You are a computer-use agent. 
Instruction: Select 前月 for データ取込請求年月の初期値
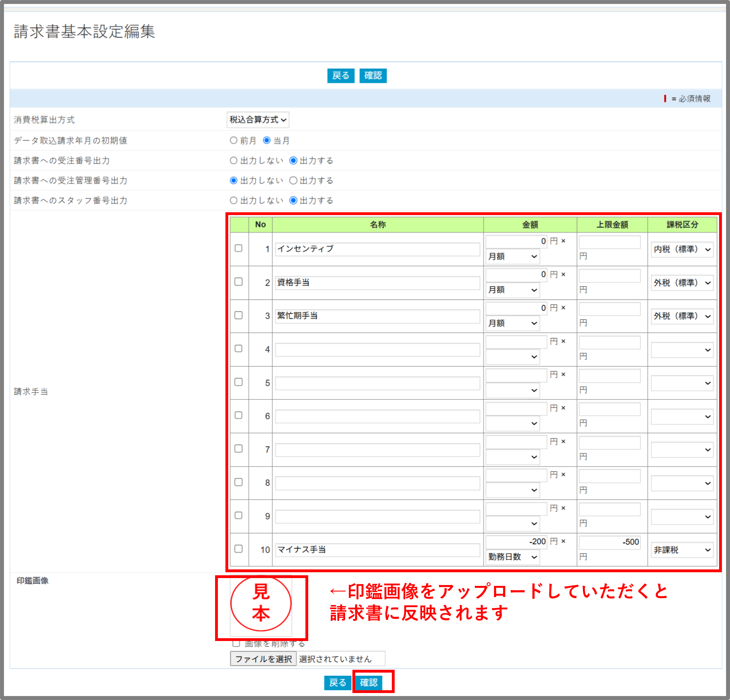[234, 140]
